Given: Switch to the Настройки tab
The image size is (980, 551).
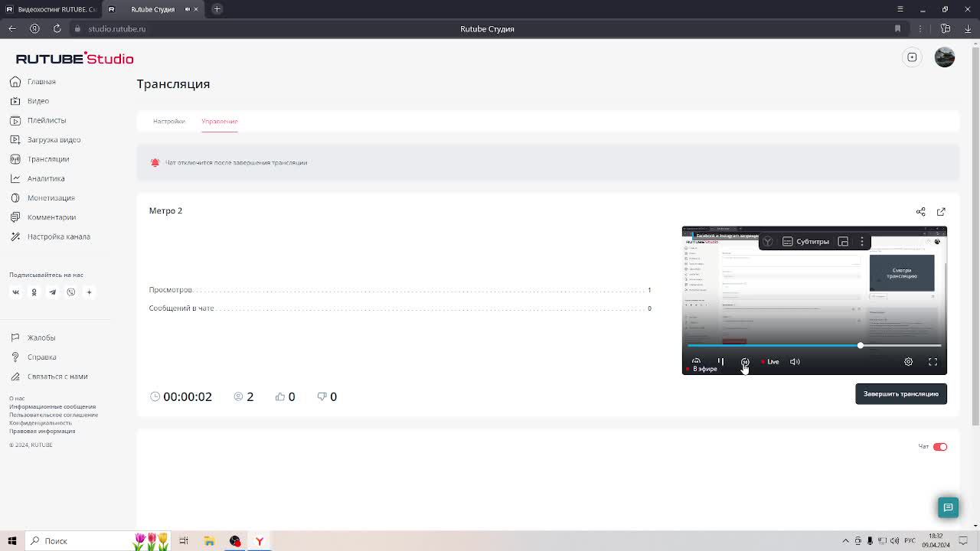Looking at the screenshot, I should coord(168,121).
